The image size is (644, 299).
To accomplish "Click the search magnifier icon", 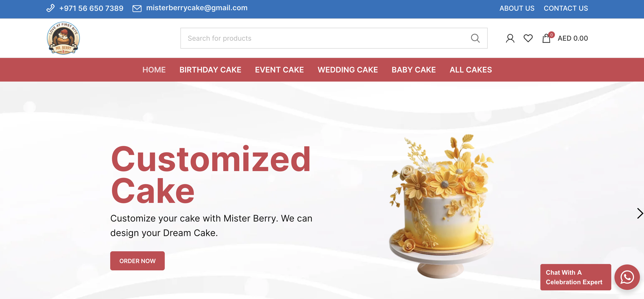I will coord(475,38).
